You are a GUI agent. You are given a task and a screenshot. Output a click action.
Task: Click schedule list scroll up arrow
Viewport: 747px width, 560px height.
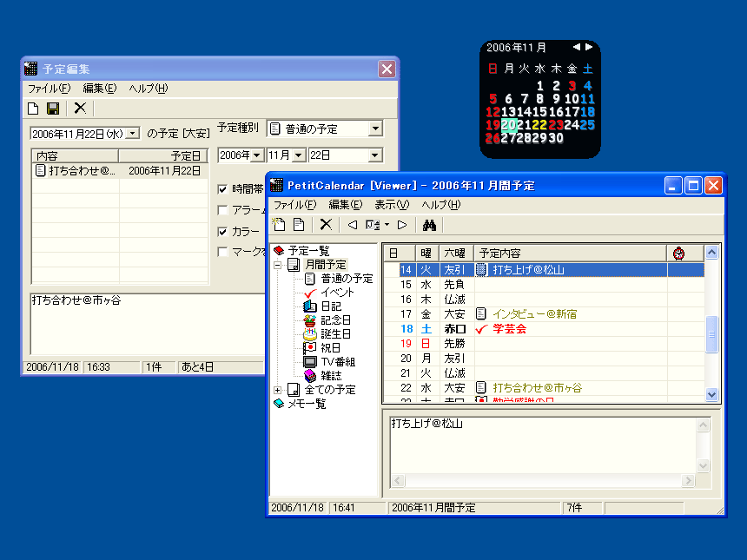point(711,253)
